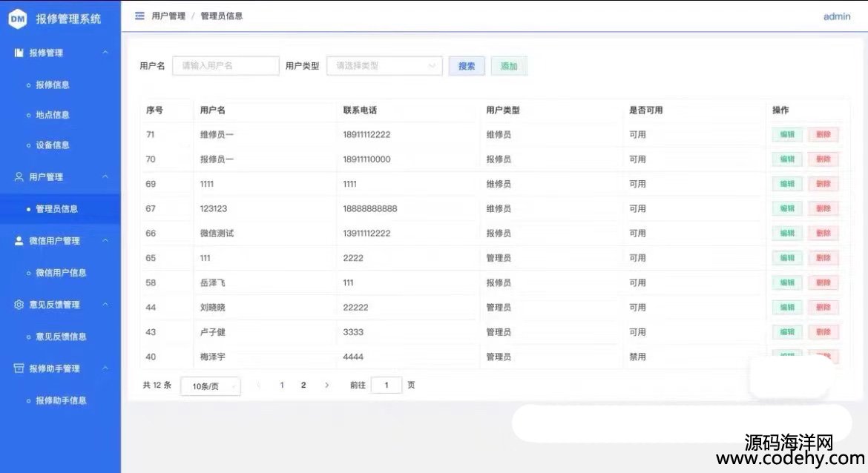Viewport: 868px width, 473px height.
Task: Delete the 123123 user row
Action: (823, 208)
